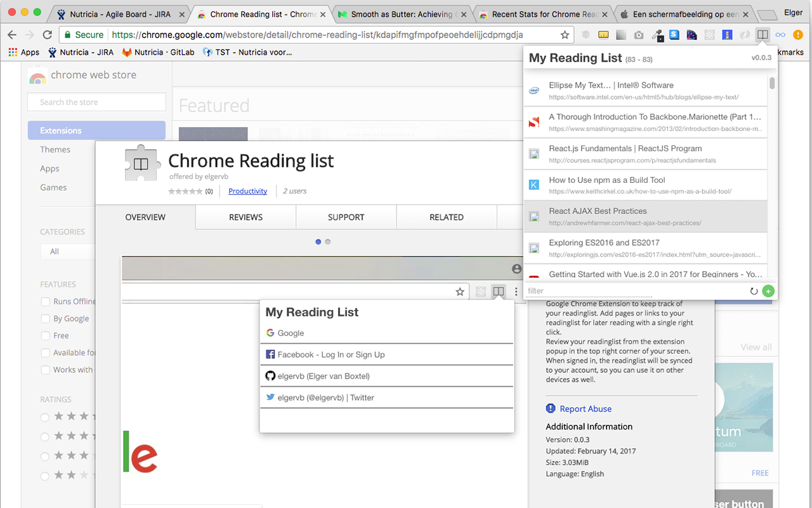The width and height of the screenshot is (812, 508).
Task: Select Themes in web store sidebar
Action: pyautogui.click(x=55, y=150)
